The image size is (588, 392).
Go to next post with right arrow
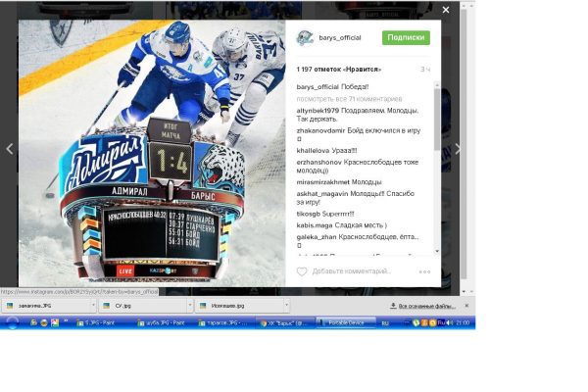click(458, 149)
